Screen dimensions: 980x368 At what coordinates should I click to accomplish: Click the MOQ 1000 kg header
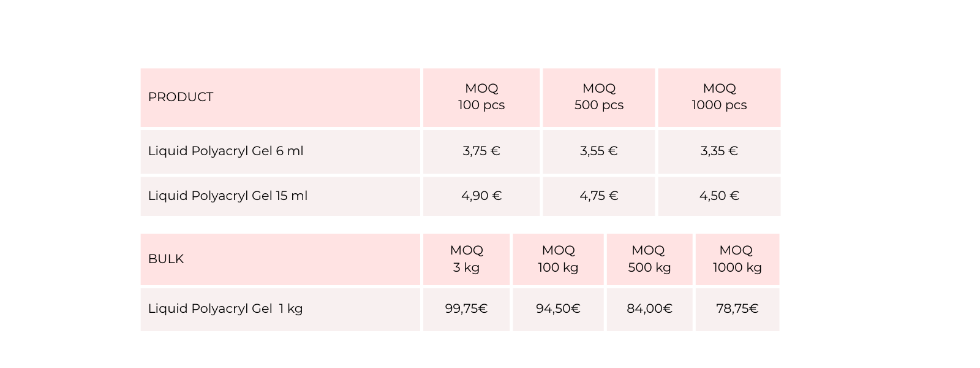tap(737, 259)
